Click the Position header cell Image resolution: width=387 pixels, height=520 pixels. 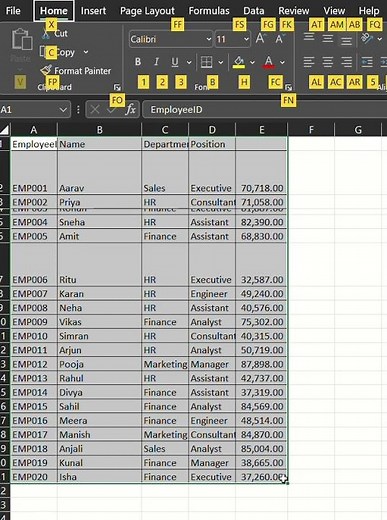(x=212, y=144)
